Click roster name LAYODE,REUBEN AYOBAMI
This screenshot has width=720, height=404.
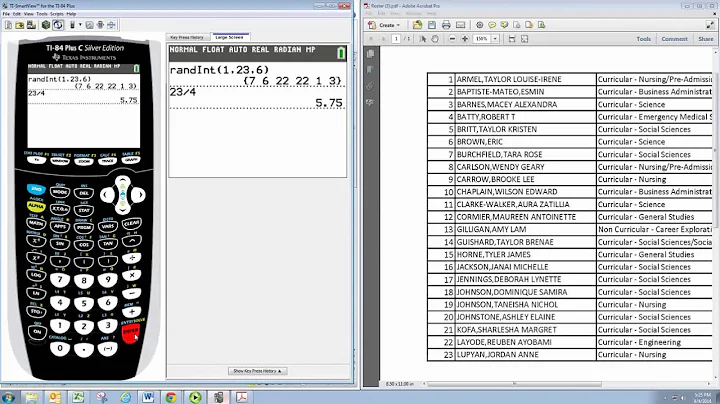(504, 342)
